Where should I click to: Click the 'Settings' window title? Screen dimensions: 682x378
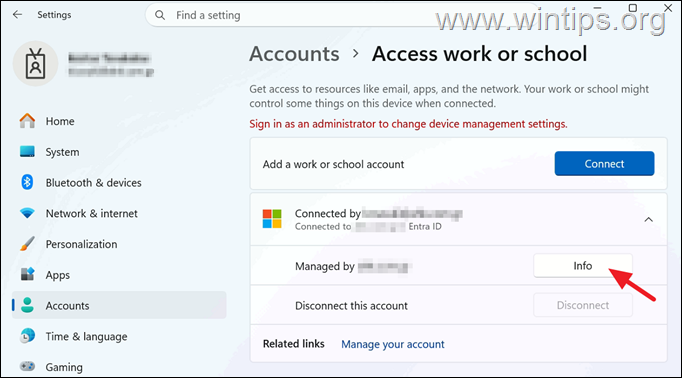coord(54,15)
